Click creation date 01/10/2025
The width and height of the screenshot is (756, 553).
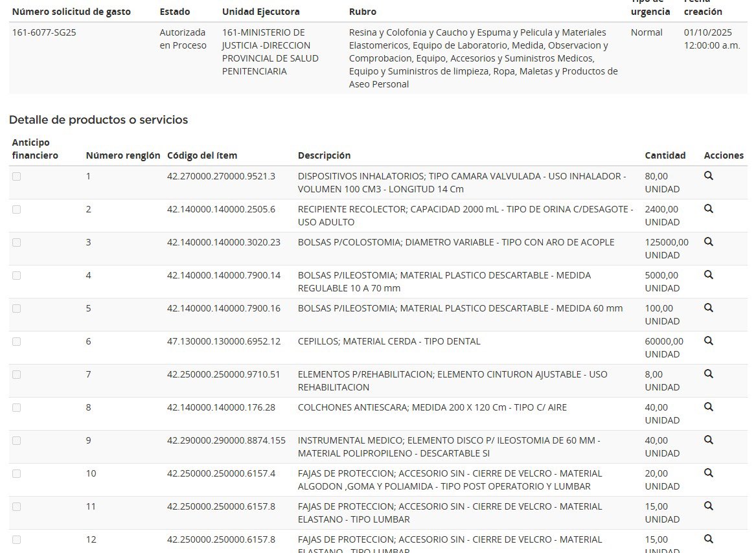click(708, 32)
